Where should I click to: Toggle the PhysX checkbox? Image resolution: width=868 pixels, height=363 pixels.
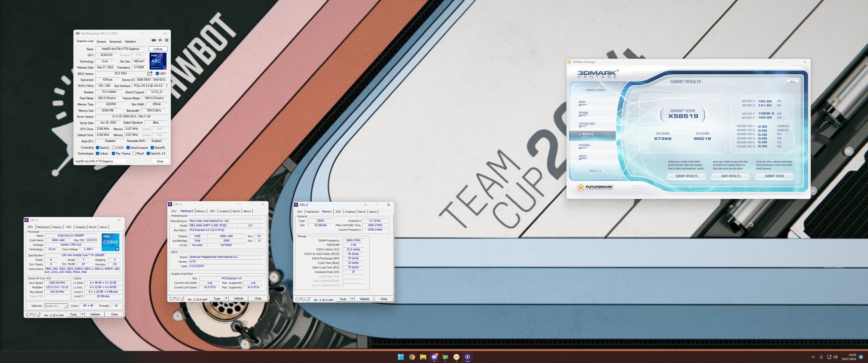[134, 154]
